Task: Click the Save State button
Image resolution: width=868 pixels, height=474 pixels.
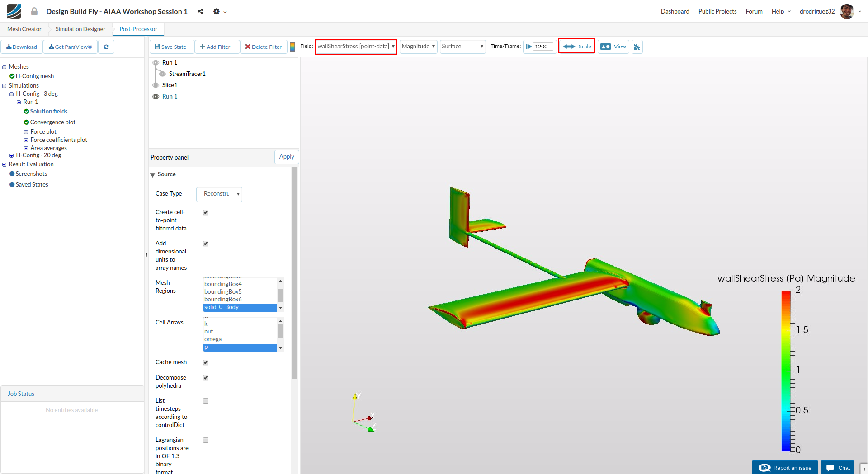Action: [172, 47]
